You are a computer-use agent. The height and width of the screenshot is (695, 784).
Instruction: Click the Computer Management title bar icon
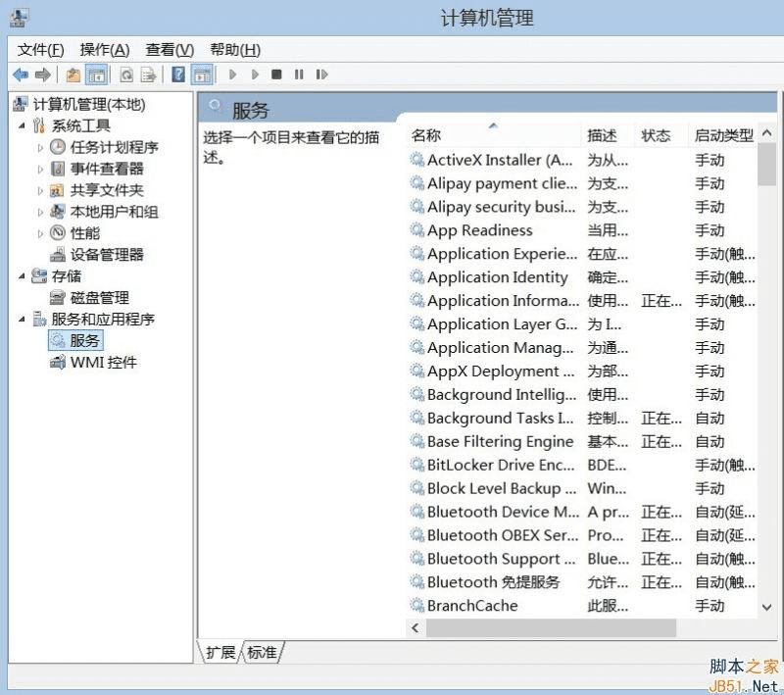tap(20, 18)
